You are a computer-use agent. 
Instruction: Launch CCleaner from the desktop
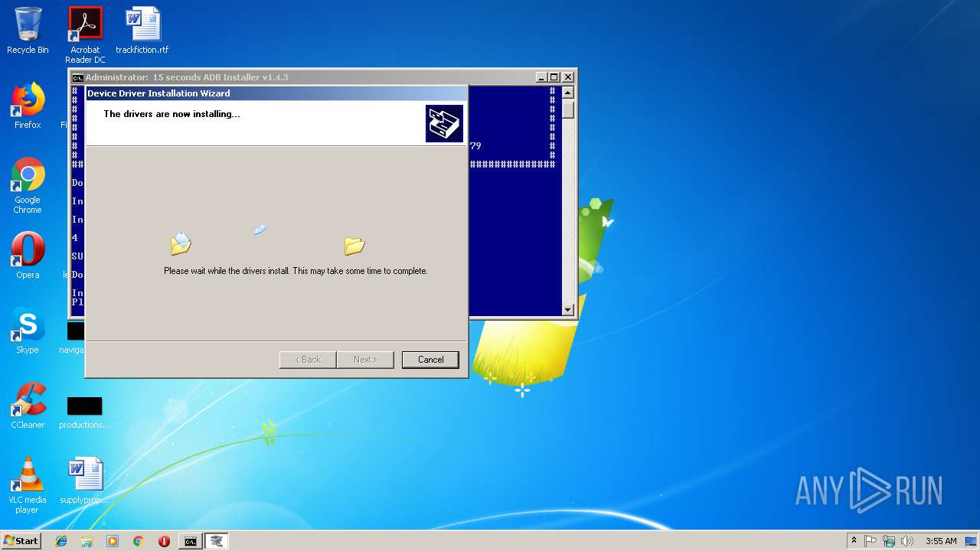(x=28, y=406)
